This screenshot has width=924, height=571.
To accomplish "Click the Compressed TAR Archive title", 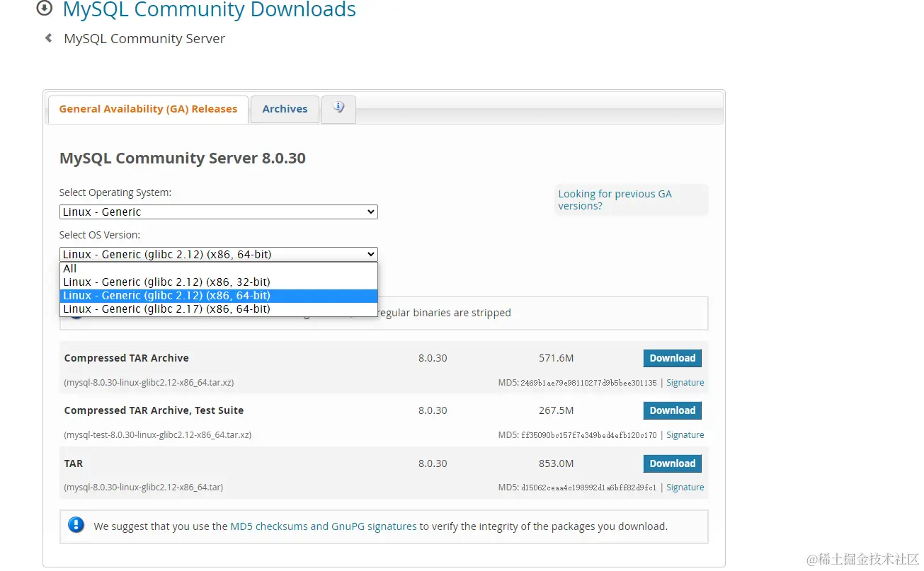I will click(x=126, y=358).
